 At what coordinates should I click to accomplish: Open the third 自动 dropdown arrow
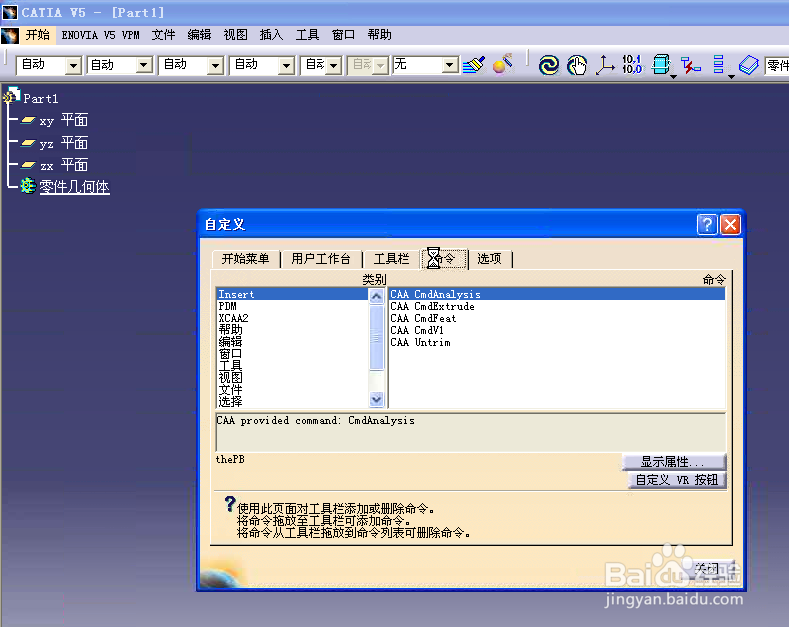[x=215, y=65]
